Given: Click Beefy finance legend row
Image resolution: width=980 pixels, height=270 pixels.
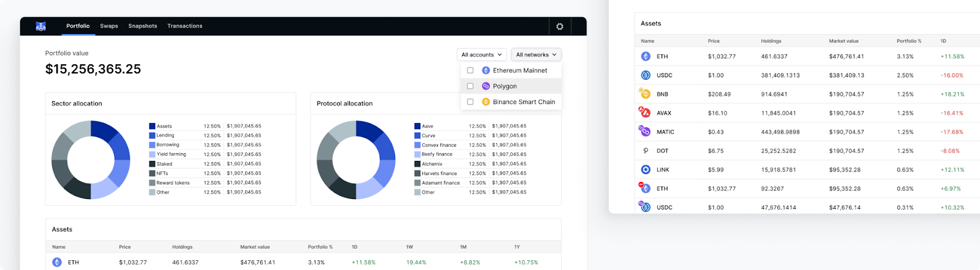Looking at the screenshot, I should (x=470, y=154).
